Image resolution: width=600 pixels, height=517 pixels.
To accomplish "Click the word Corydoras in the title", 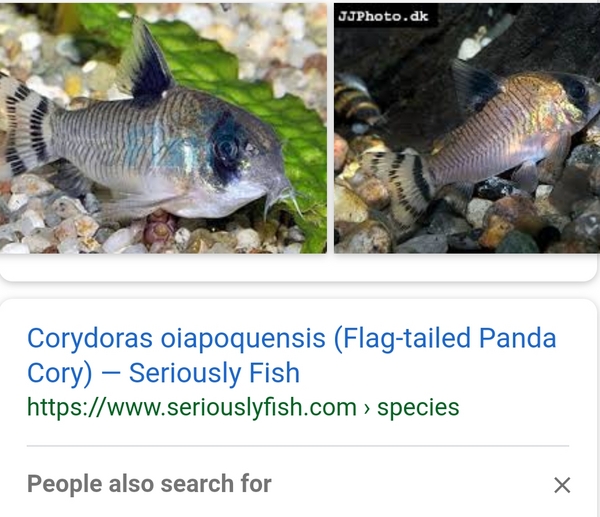I will point(90,338).
